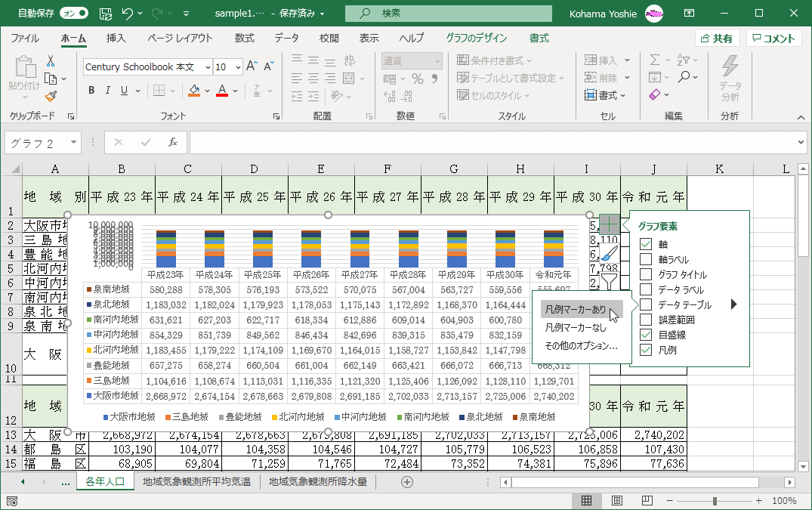
Task: Click the green Chart Elements plus button
Action: point(610,224)
